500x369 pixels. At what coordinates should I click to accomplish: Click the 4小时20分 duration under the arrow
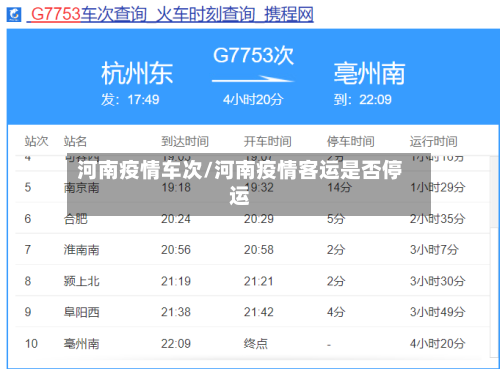coord(253,99)
